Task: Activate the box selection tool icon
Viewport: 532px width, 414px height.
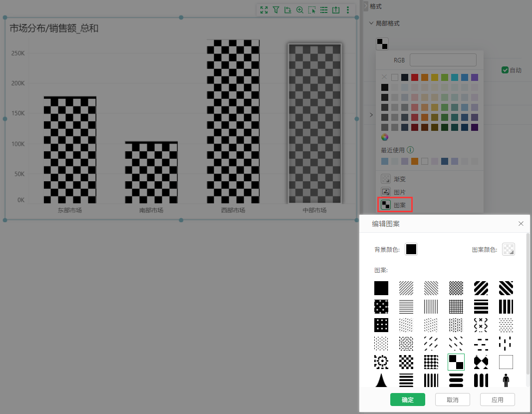Action: 312,10
